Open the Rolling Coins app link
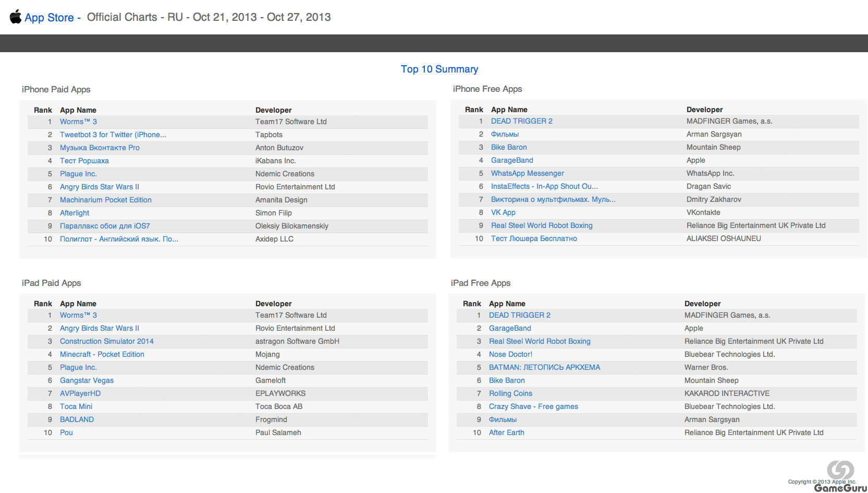Viewport: 868px width, 493px height. (x=510, y=393)
